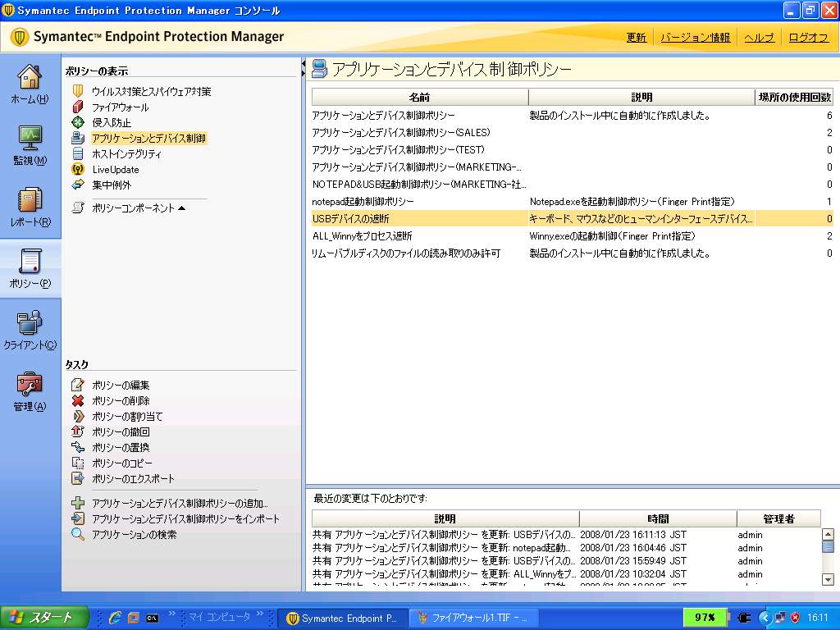The height and width of the screenshot is (630, 840).
Task: Click the ポリシーの割り当て assign icon
Action: tap(78, 416)
